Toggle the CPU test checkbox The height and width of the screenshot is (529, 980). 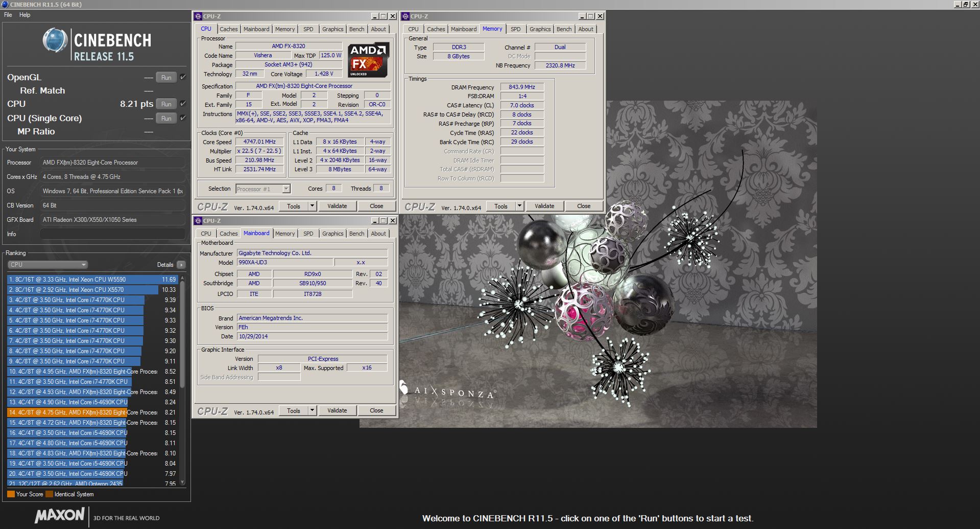click(x=183, y=104)
